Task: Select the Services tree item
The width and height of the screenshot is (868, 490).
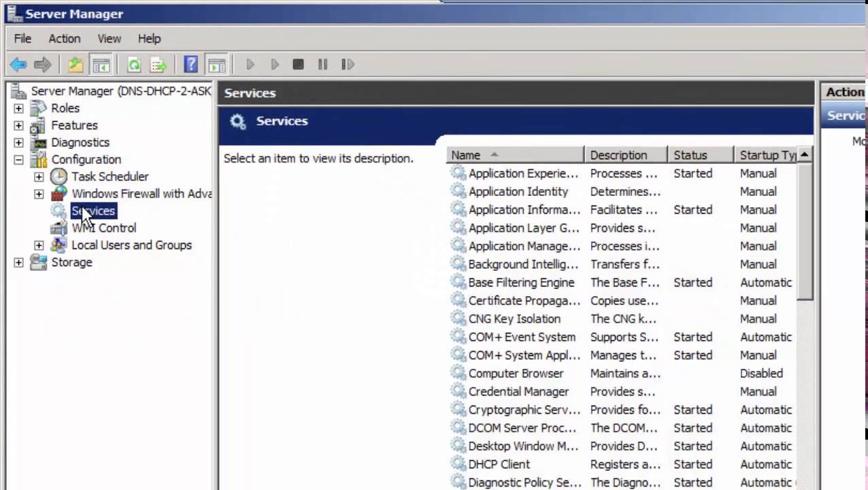Action: click(x=93, y=211)
